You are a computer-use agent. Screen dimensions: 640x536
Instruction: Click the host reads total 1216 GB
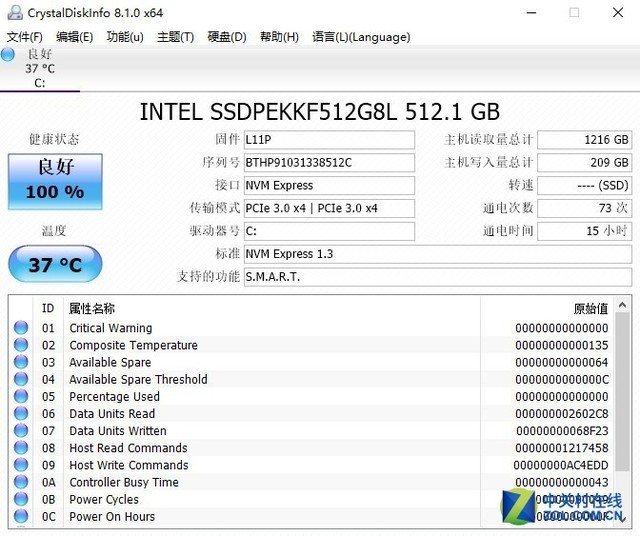pos(584,140)
